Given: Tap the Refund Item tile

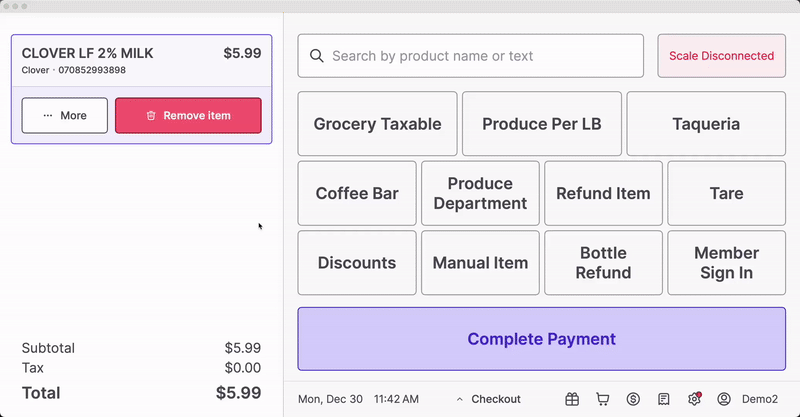Looking at the screenshot, I should tap(603, 193).
